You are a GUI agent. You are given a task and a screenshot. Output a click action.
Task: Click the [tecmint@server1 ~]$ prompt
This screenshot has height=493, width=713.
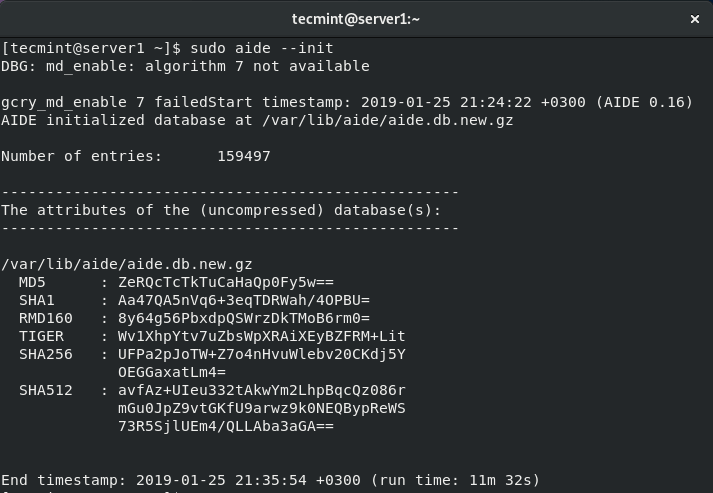(92, 48)
